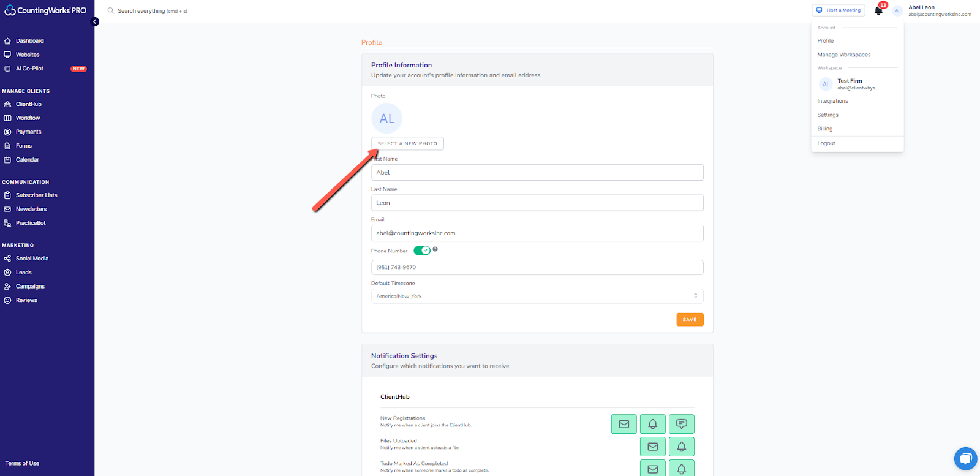Open the Payments section
This screenshot has height=476, width=980.
(x=28, y=132)
